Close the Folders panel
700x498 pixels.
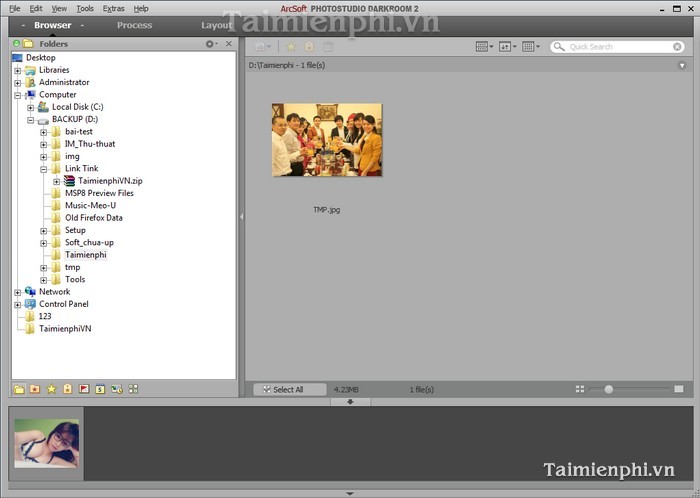pos(228,44)
